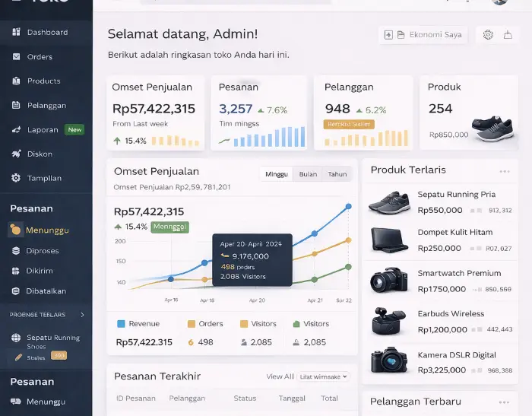Select the Products box icon

pyautogui.click(x=16, y=81)
